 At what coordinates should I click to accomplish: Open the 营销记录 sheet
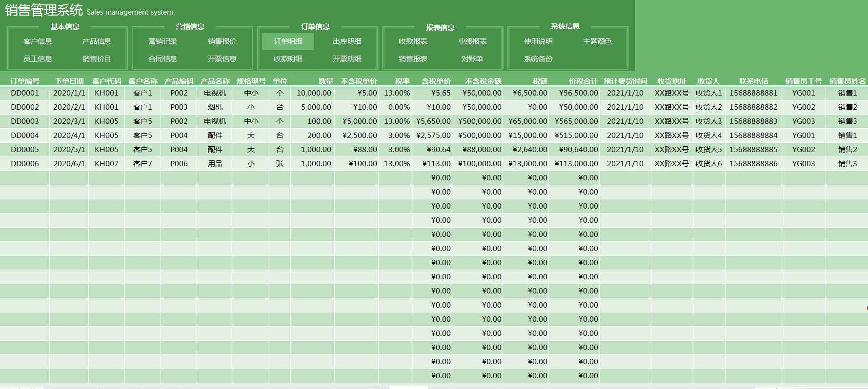pyautogui.click(x=162, y=41)
